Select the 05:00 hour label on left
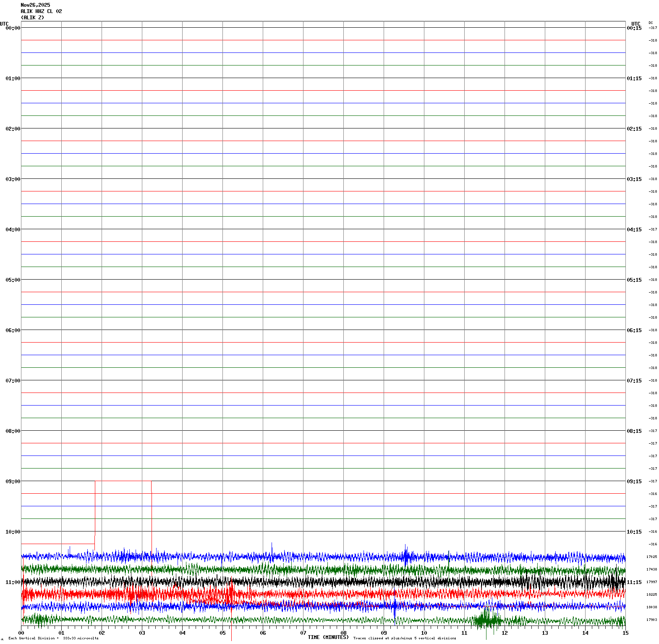The width and height of the screenshot is (659, 644). [x=13, y=280]
